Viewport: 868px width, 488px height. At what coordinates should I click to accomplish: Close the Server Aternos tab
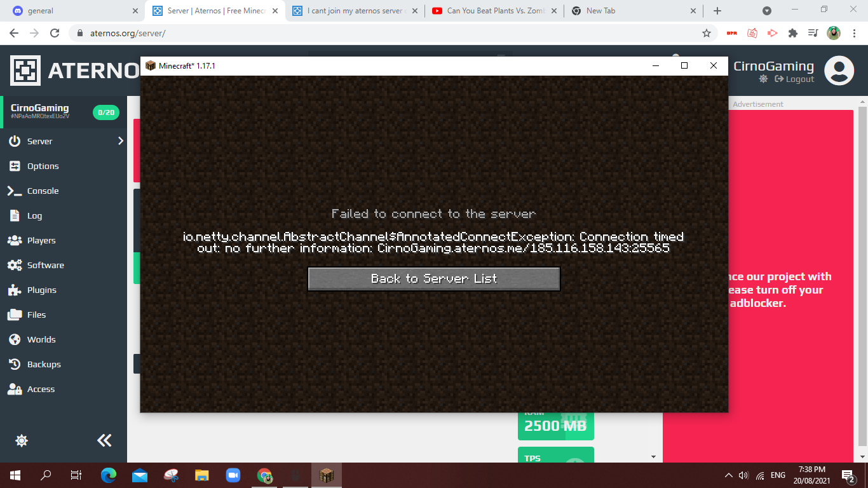pyautogui.click(x=275, y=11)
